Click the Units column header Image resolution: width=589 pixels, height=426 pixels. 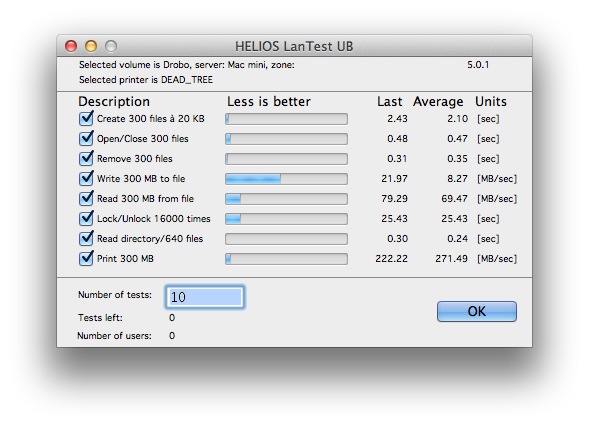(x=491, y=101)
